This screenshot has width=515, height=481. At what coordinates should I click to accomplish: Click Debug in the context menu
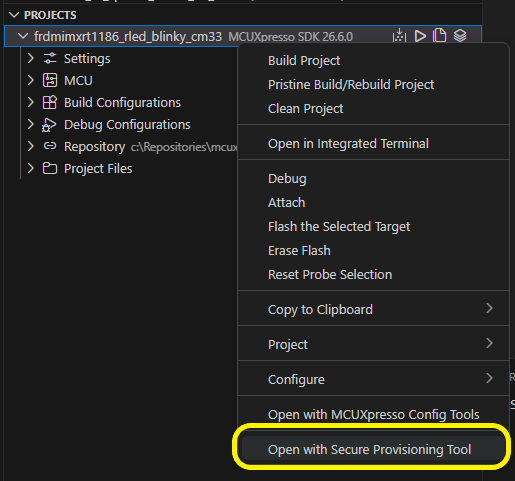click(374, 179)
